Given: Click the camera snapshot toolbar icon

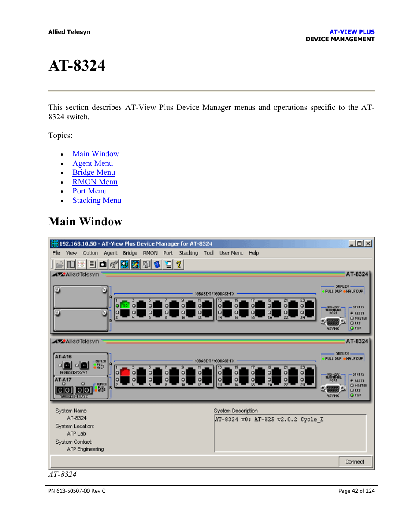Looking at the screenshot, I should pyautogui.click(x=103, y=264).
